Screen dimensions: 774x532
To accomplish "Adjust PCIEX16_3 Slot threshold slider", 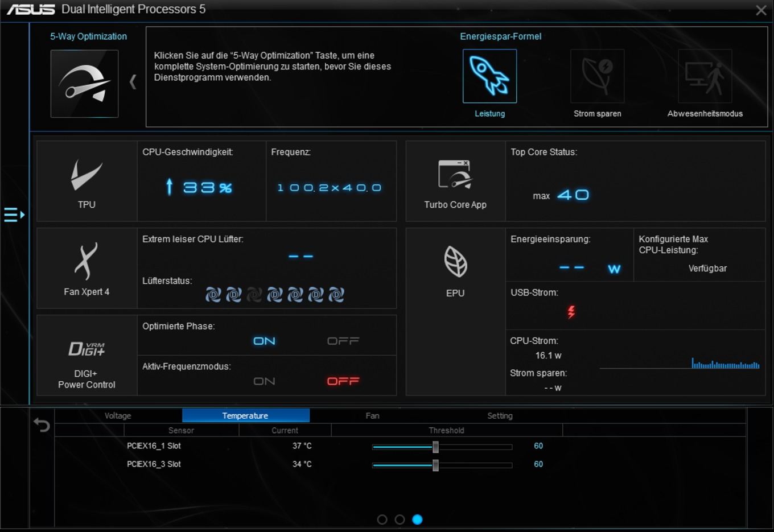I will (x=435, y=465).
